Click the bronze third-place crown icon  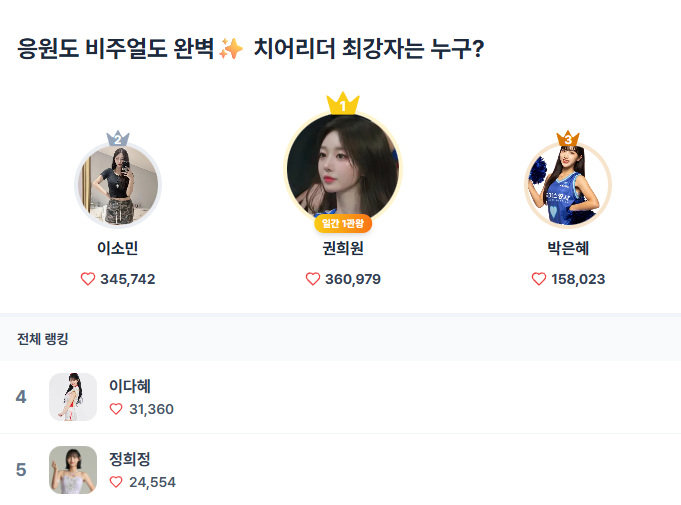tap(568, 138)
